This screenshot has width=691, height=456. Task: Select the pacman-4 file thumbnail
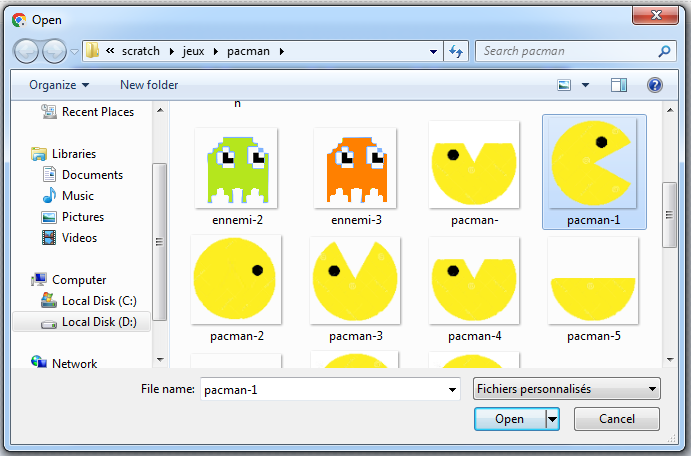click(474, 280)
